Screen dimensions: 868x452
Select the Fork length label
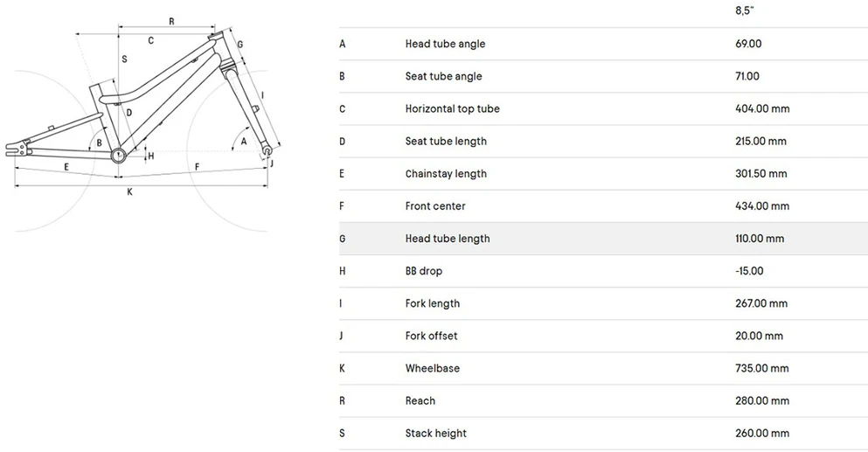pos(433,303)
